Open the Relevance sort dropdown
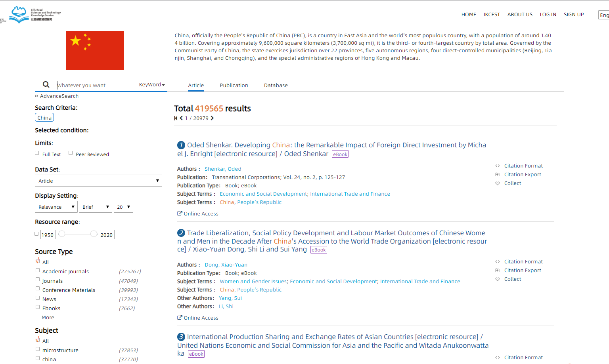The width and height of the screenshot is (609, 364). pos(56,207)
